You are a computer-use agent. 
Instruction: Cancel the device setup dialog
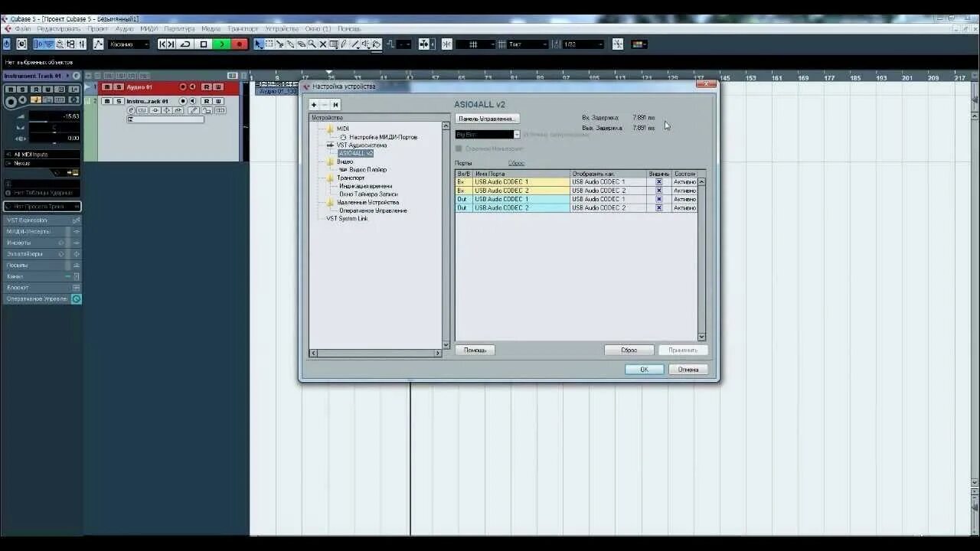[x=688, y=369]
